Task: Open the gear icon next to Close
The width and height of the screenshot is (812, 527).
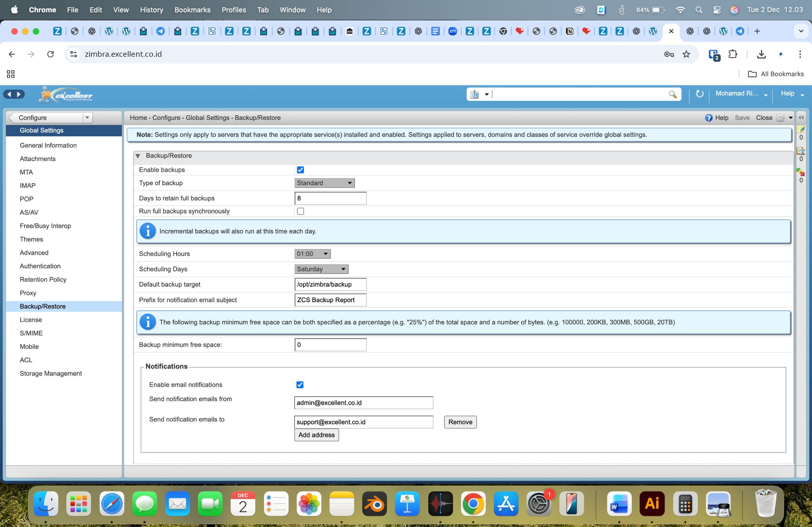Action: click(x=780, y=118)
